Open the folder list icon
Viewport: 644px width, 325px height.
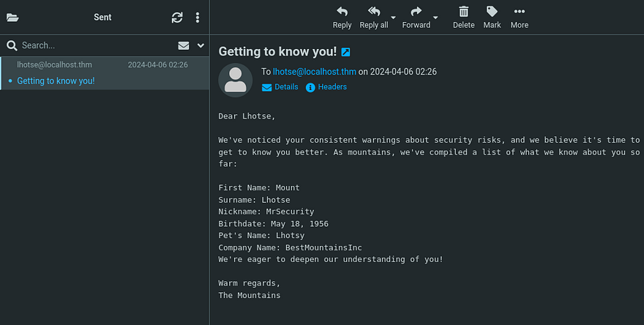coord(12,18)
